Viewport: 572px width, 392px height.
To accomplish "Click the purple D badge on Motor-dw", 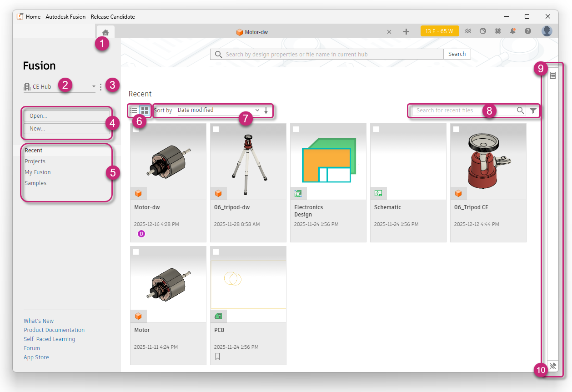I will [141, 234].
